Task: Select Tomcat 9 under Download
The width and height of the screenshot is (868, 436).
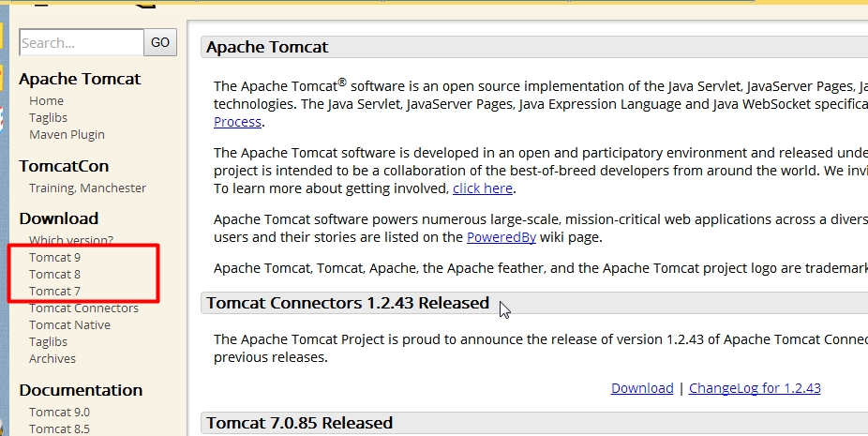Action: (x=54, y=258)
